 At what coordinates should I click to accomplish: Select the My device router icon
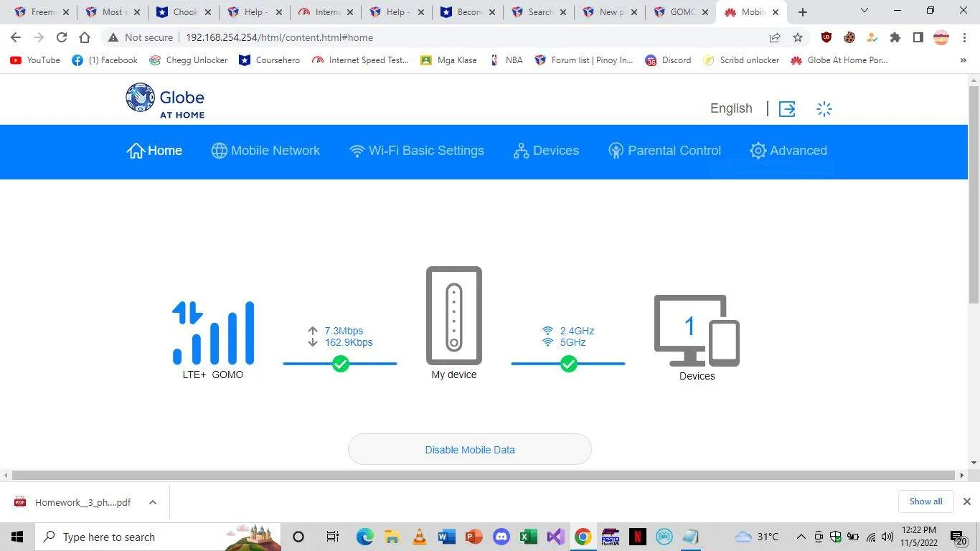pos(454,316)
